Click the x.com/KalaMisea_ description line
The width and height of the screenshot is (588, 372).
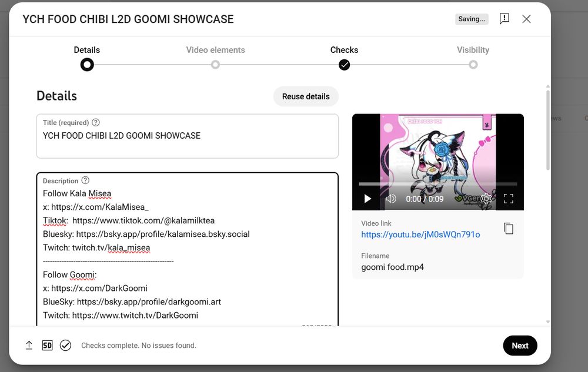click(96, 207)
